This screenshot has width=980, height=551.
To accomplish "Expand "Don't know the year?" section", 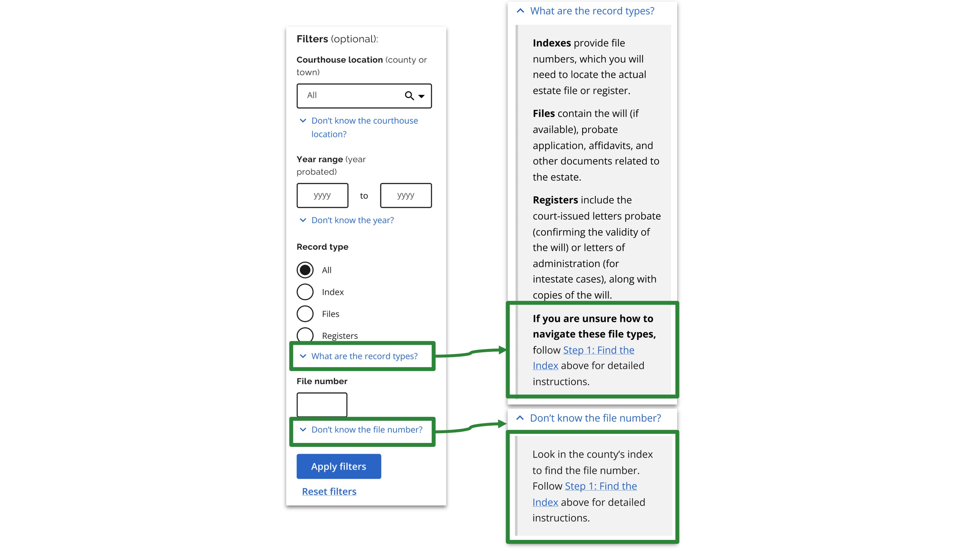I will tap(352, 220).
